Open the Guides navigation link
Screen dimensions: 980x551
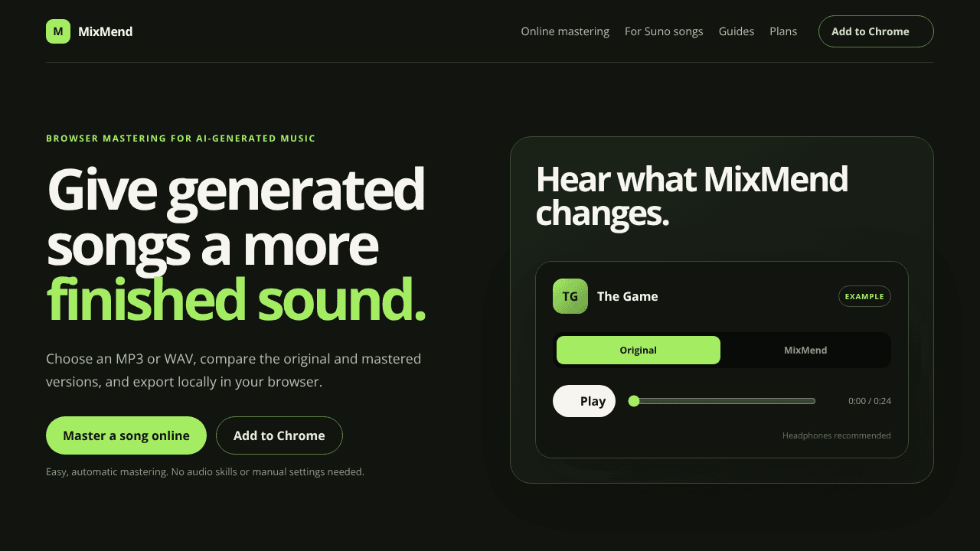point(737,31)
